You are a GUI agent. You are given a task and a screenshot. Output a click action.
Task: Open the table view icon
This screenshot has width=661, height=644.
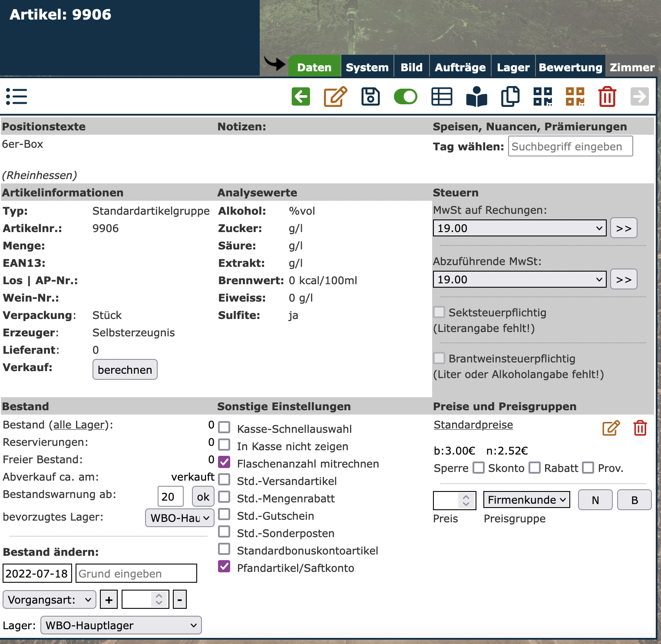click(x=442, y=96)
